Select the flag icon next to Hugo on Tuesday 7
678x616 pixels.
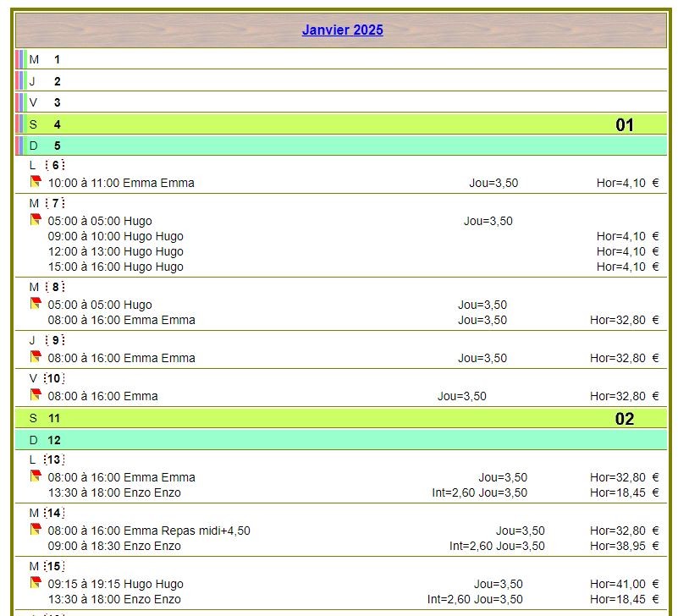pos(35,221)
